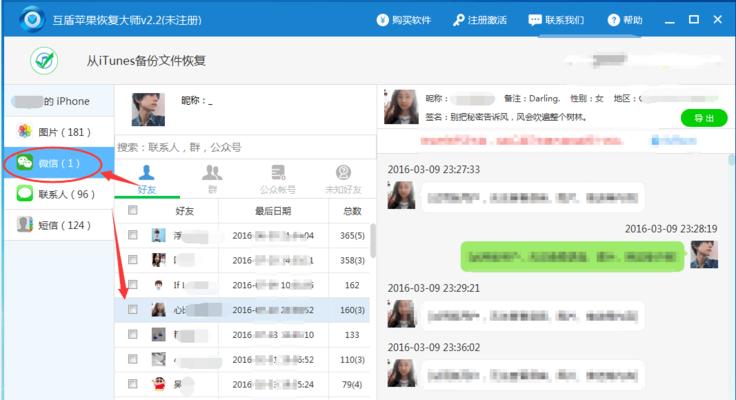Click the SMS messages icon
The width and height of the screenshot is (736, 400).
pyautogui.click(x=24, y=224)
